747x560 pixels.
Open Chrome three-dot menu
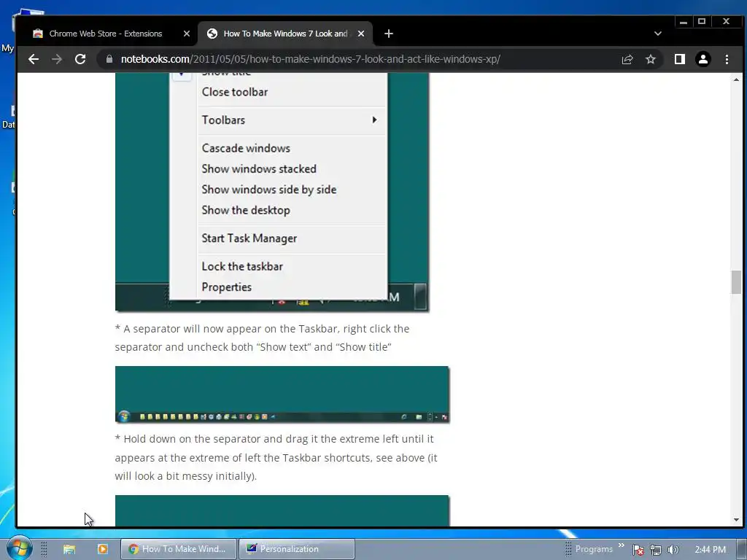click(727, 59)
